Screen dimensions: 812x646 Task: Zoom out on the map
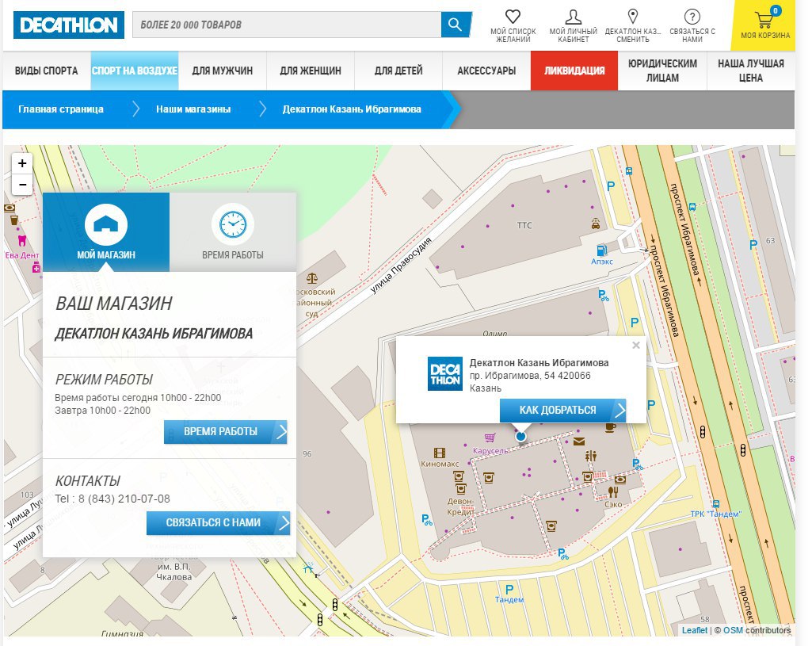[x=22, y=185]
